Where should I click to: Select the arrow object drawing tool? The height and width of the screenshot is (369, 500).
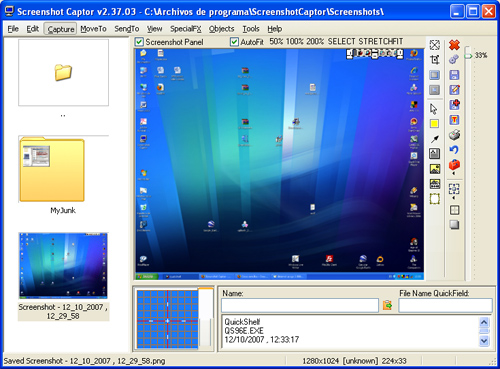pyautogui.click(x=434, y=139)
